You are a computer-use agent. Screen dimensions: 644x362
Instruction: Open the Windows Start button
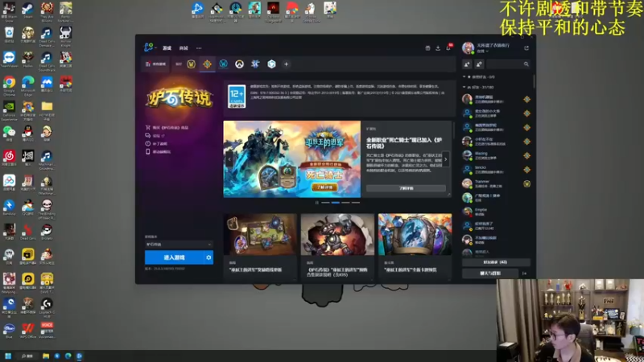pyautogui.click(x=7, y=356)
